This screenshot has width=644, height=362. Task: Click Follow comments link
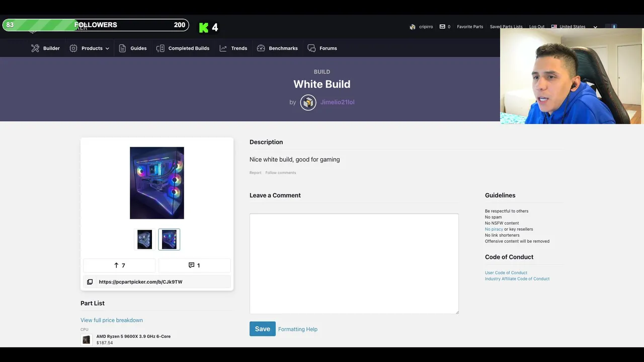tap(281, 173)
